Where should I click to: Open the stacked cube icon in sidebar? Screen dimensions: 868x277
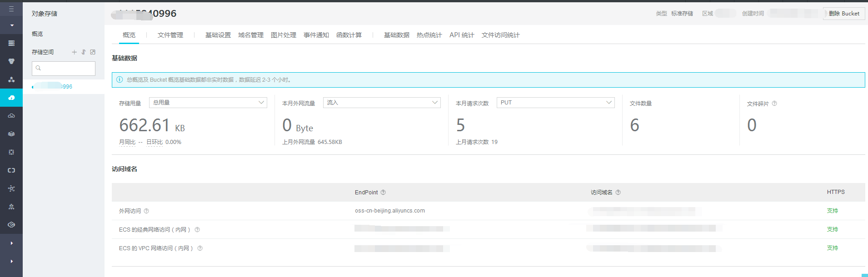[x=11, y=134]
